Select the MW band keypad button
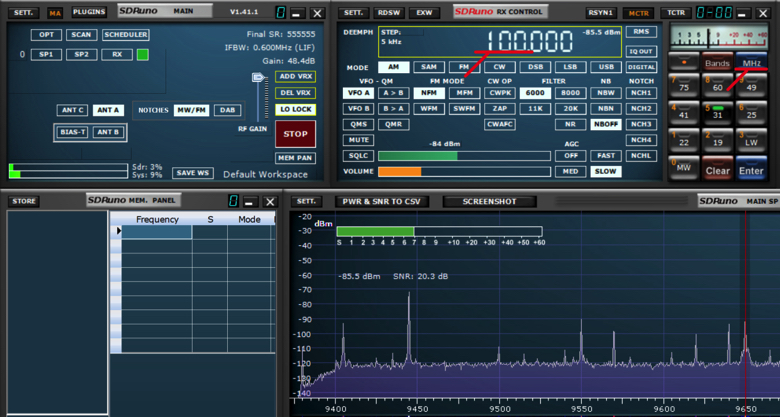The height and width of the screenshot is (417, 780). pyautogui.click(x=683, y=168)
